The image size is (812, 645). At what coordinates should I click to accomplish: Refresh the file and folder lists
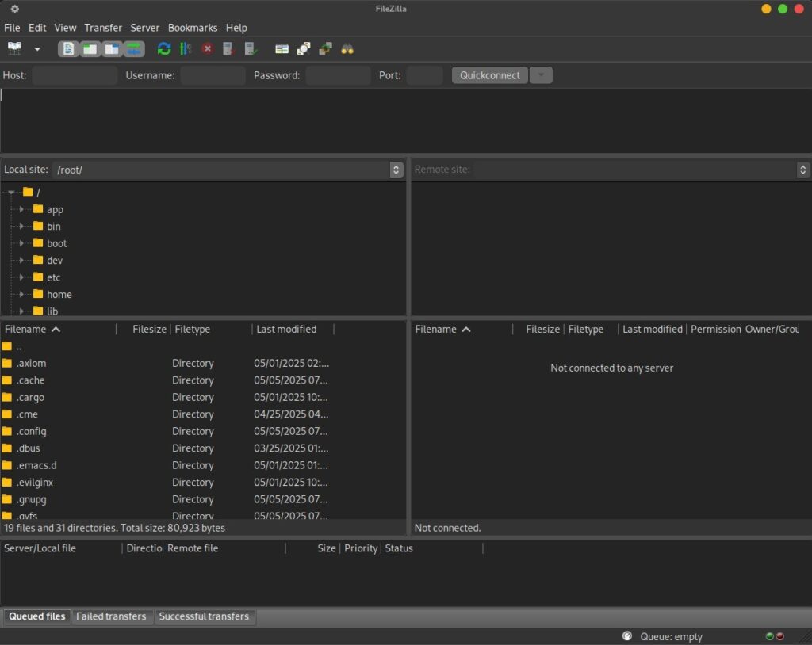tap(164, 49)
